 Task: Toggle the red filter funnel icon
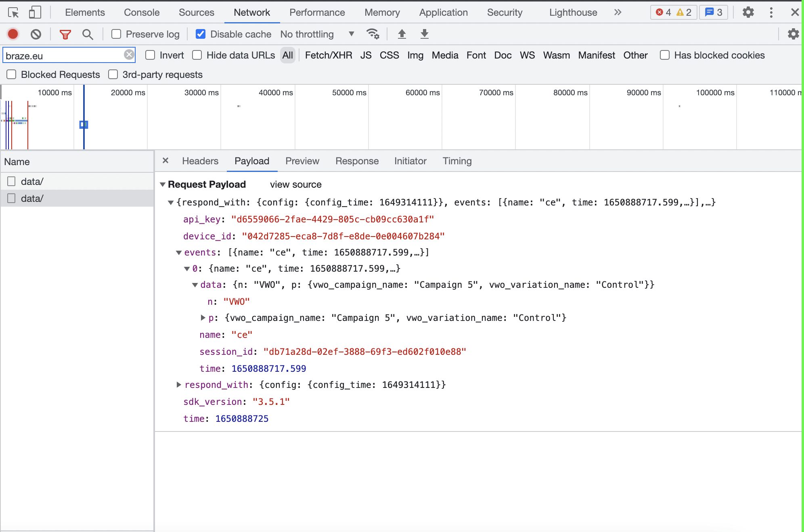click(65, 34)
